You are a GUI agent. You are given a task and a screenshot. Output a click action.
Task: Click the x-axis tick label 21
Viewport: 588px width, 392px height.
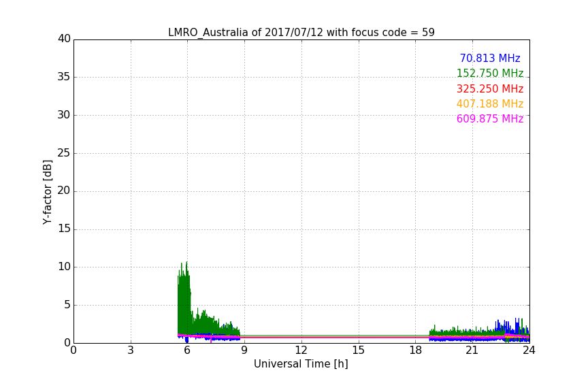pos(472,350)
